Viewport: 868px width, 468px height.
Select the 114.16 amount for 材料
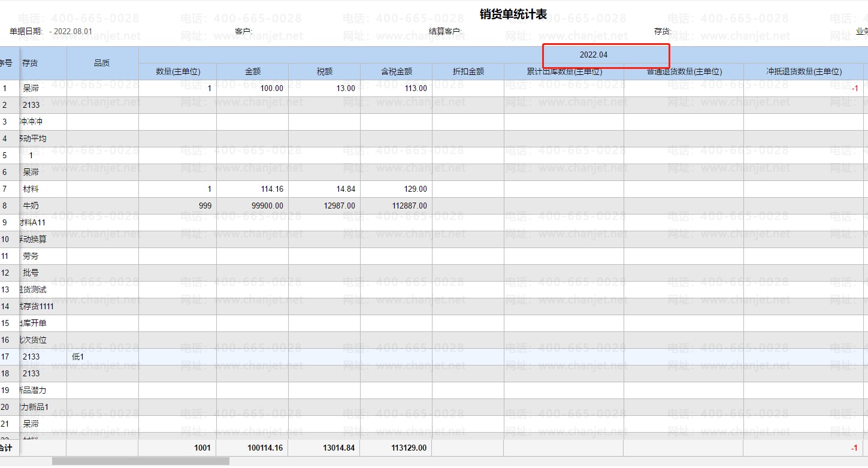(x=252, y=189)
